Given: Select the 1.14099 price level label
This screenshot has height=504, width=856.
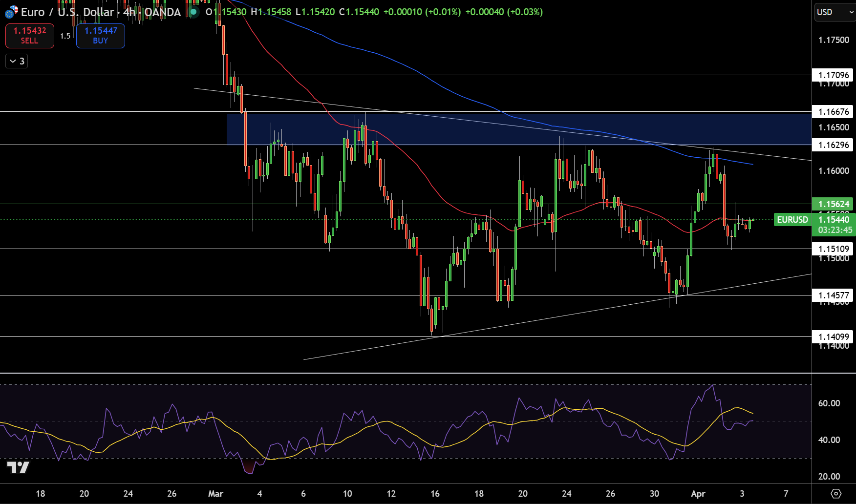Looking at the screenshot, I should pos(834,337).
